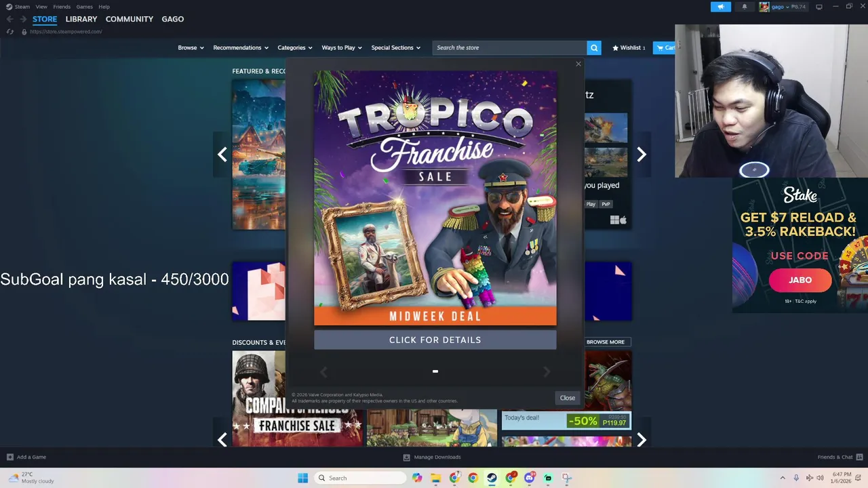The image size is (868, 488).
Task: Open Copilot from the taskbar
Action: pos(417,478)
